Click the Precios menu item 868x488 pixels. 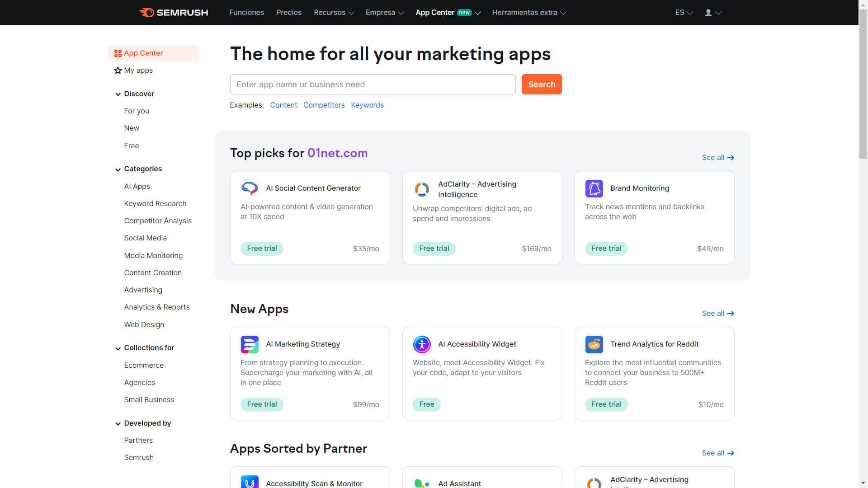288,13
